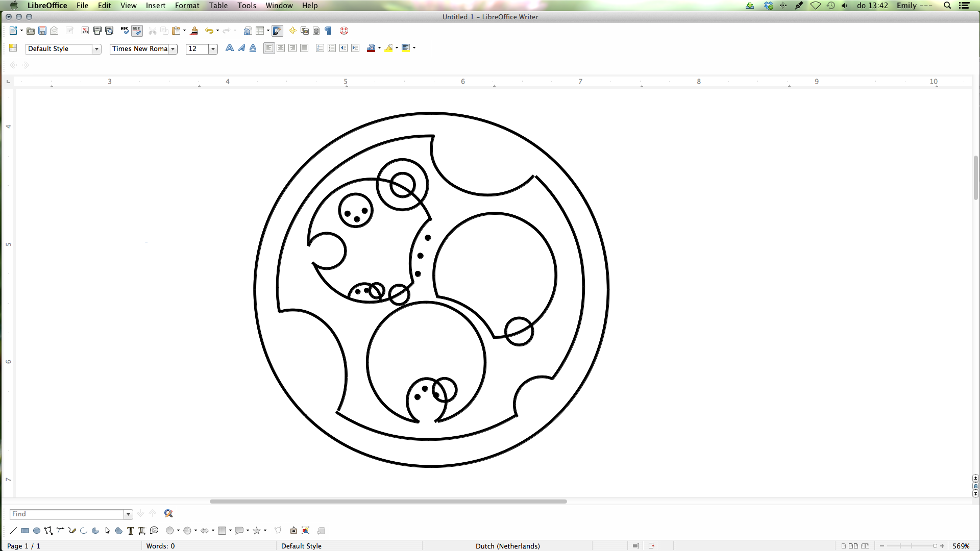This screenshot has width=980, height=551.
Task: Open the Gallery from the toolbar
Action: click(305, 31)
